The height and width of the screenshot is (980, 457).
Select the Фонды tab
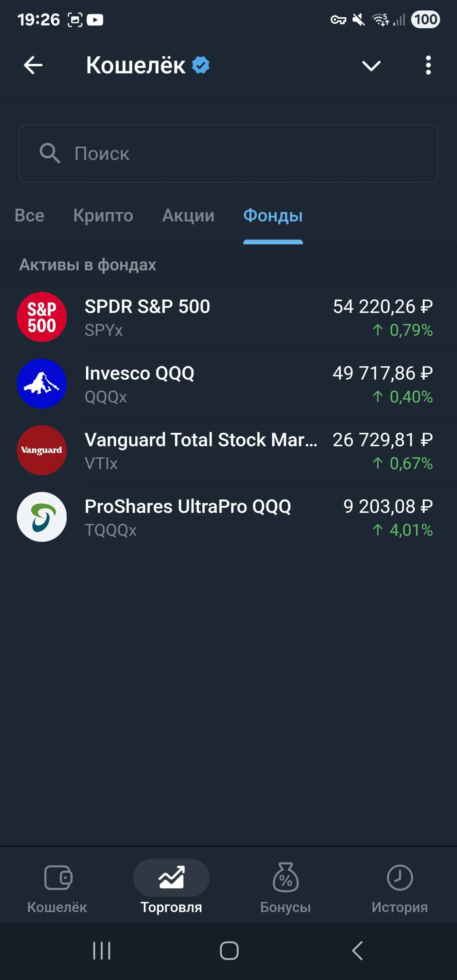273,215
